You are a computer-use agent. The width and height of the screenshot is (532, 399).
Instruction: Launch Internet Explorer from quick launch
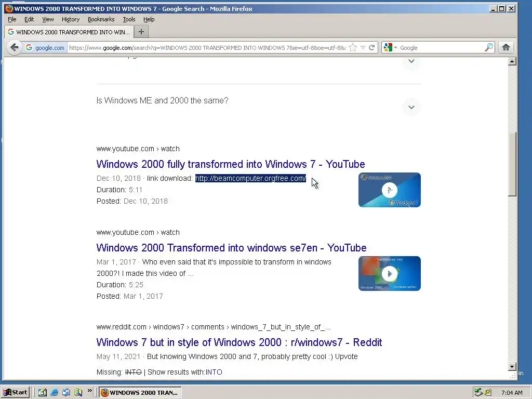(54, 393)
